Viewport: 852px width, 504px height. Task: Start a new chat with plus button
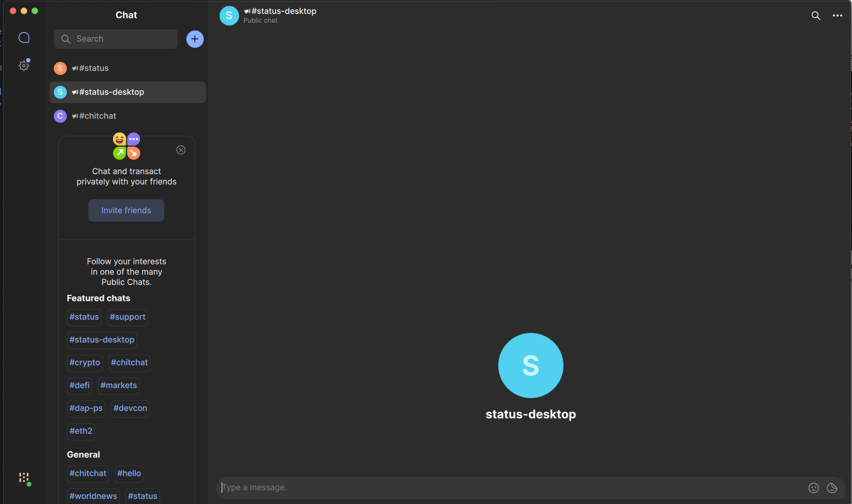(x=195, y=39)
